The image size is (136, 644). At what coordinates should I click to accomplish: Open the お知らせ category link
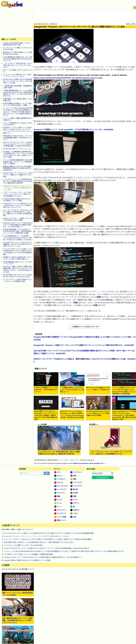[x=76, y=510]
